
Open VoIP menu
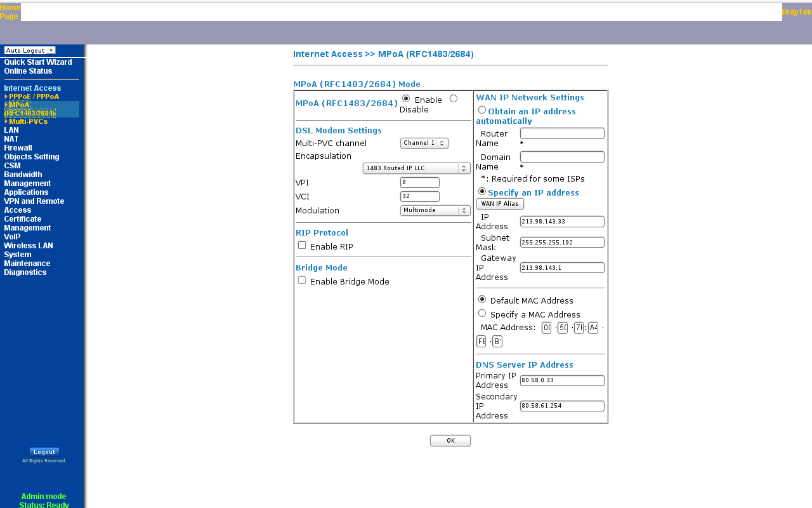[x=12, y=237]
